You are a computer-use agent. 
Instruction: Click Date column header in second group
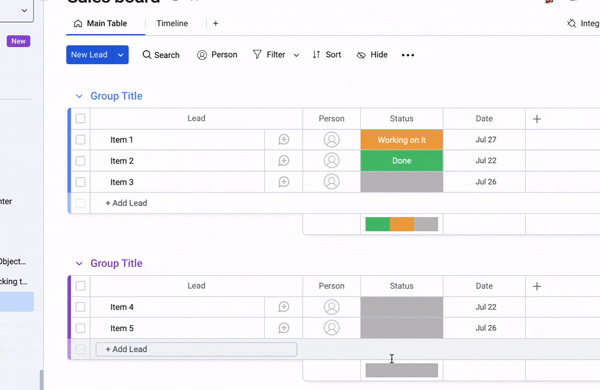tap(484, 286)
